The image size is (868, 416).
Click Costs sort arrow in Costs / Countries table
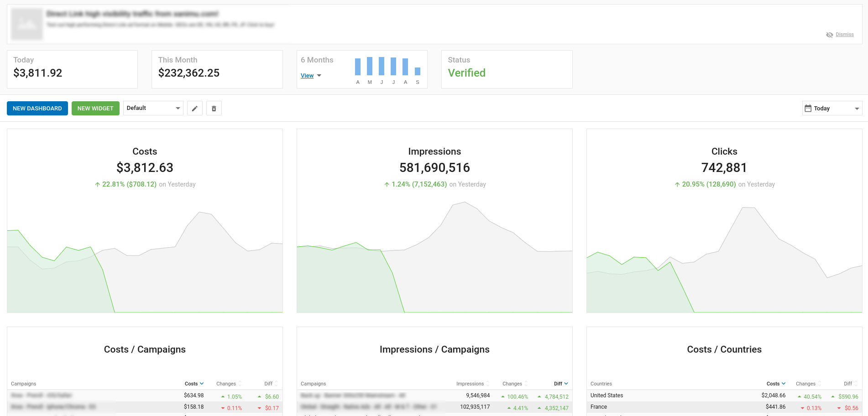784,384
